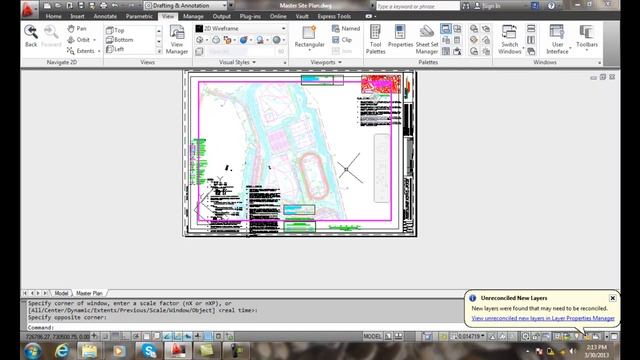
Task: Expand the Views list gallery arrow
Action: (x=159, y=51)
